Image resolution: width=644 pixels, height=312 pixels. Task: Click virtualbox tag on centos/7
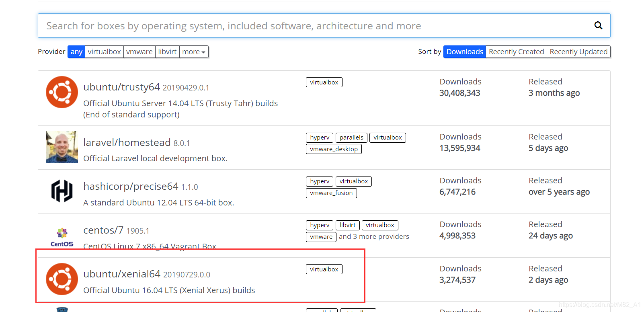tap(380, 225)
